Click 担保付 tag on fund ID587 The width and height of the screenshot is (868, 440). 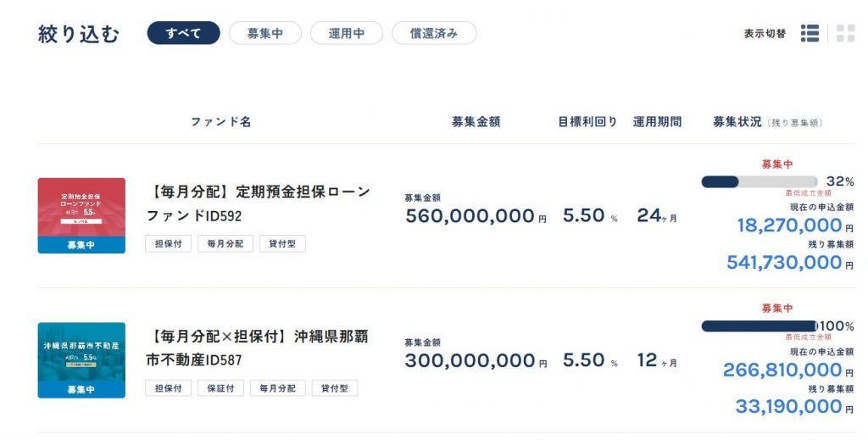(x=169, y=388)
